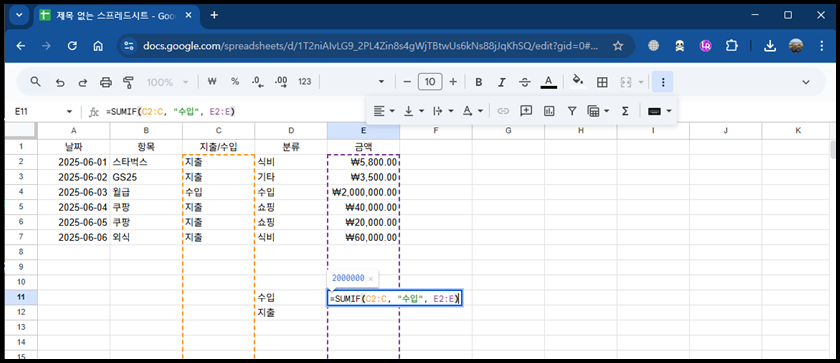Open the text color picker
The image size is (840, 363).
[548, 82]
